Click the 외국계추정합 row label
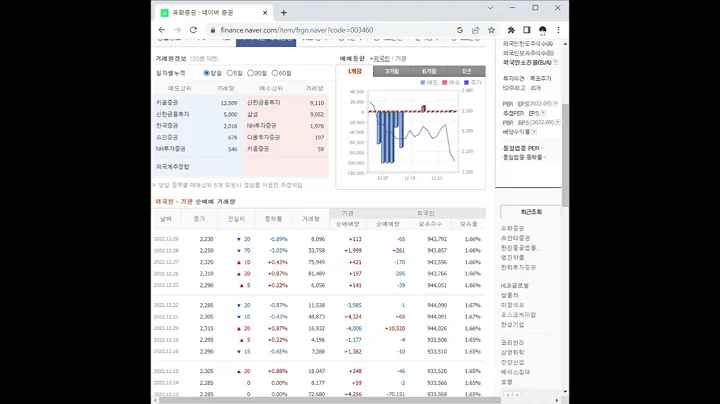This screenshot has width=720, height=404. point(173,167)
